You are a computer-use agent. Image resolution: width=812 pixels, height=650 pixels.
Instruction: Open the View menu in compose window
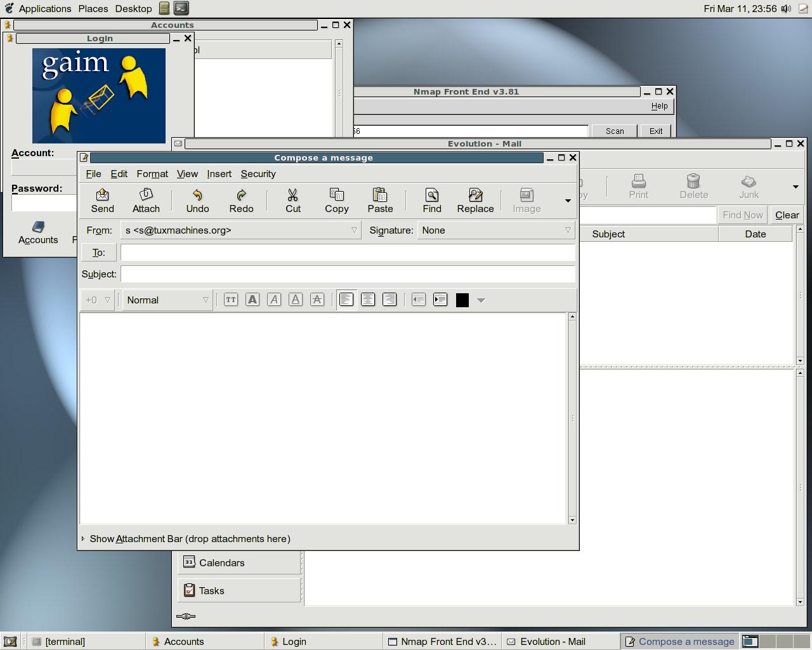pos(187,174)
